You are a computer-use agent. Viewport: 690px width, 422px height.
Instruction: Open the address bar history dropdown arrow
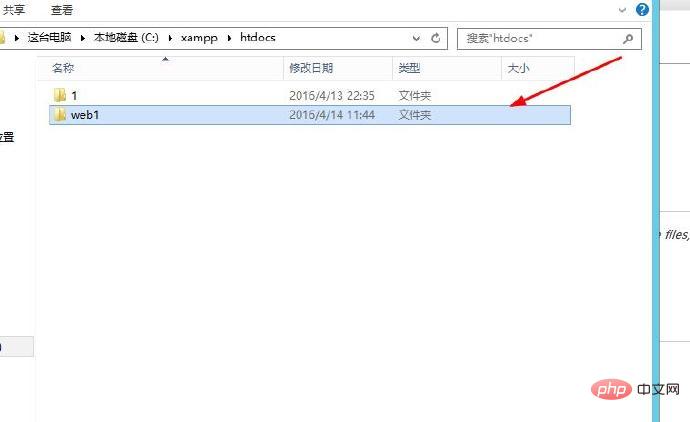tap(416, 38)
